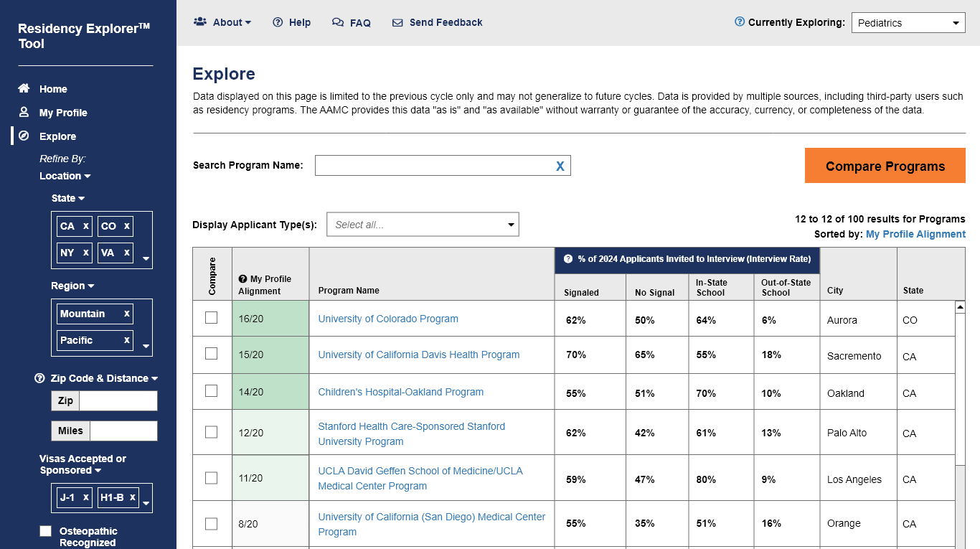Remove the NY state filter tag
The height and width of the screenshot is (549, 980).
[86, 253]
